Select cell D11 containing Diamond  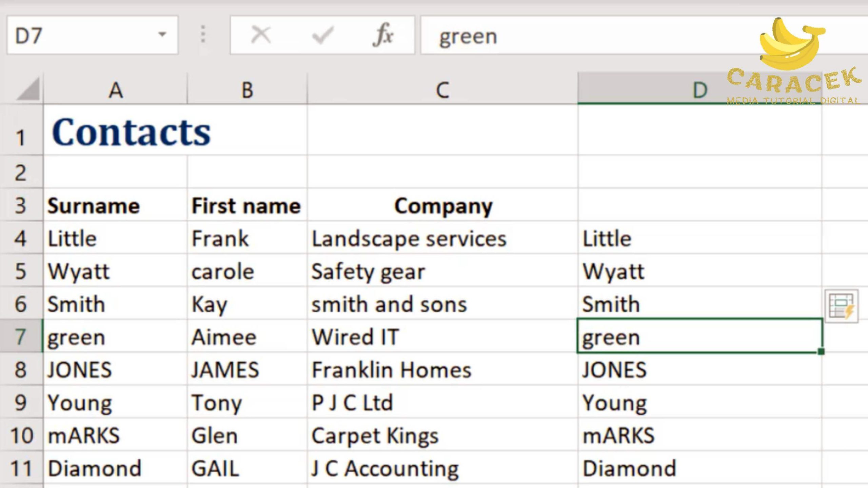[x=700, y=467]
